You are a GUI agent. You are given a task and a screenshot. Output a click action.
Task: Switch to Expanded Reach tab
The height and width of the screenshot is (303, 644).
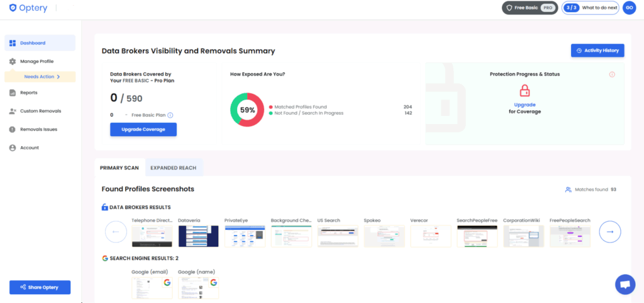coord(174,168)
